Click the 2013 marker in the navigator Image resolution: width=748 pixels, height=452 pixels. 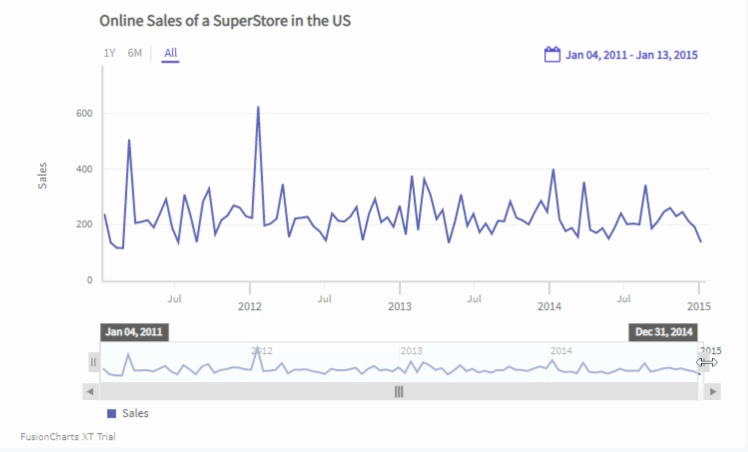(x=411, y=351)
